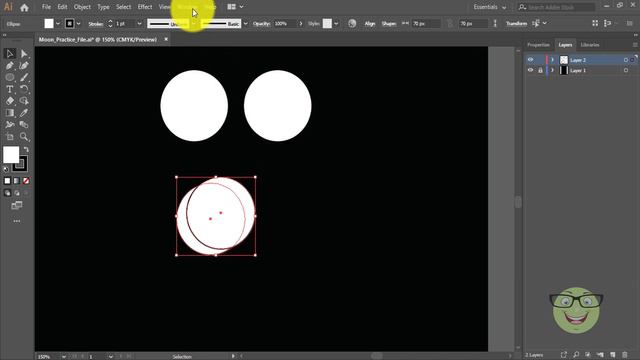Open stroke weight dropdown
The width and height of the screenshot is (640, 360).
[139, 24]
